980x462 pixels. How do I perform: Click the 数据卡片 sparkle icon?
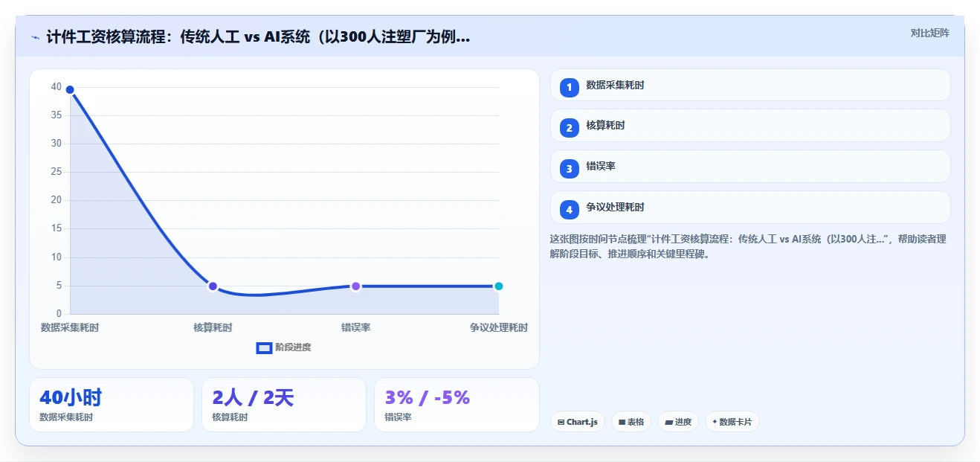(715, 422)
